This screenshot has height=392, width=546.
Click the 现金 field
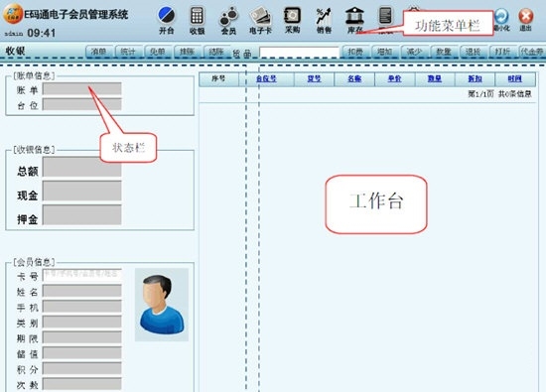81,191
